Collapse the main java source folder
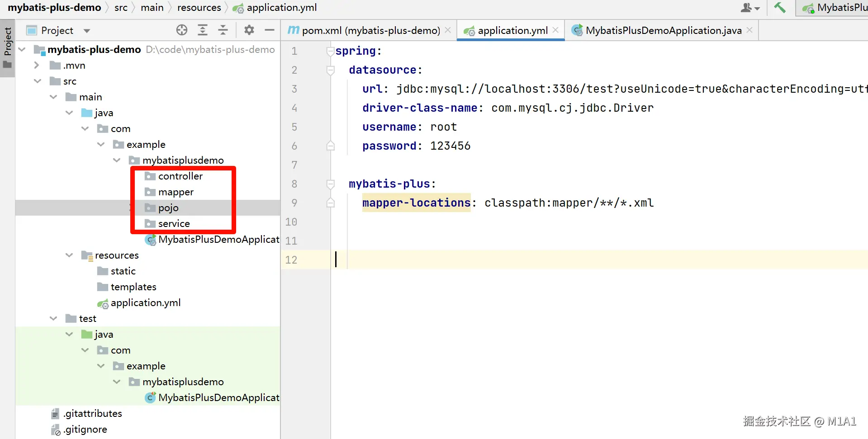The height and width of the screenshot is (439, 868). pyautogui.click(x=69, y=113)
